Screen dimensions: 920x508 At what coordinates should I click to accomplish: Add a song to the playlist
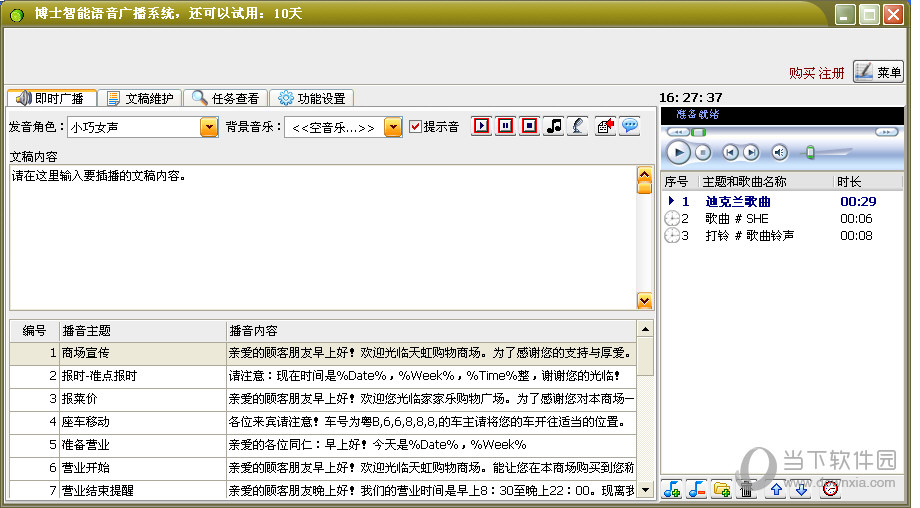coord(672,488)
